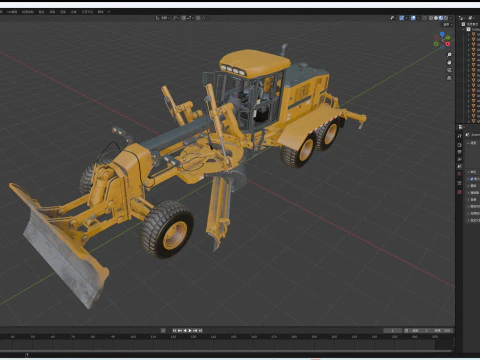The width and height of the screenshot is (480, 360).
Task: Open outliner editor type menu
Action: tap(461, 18)
